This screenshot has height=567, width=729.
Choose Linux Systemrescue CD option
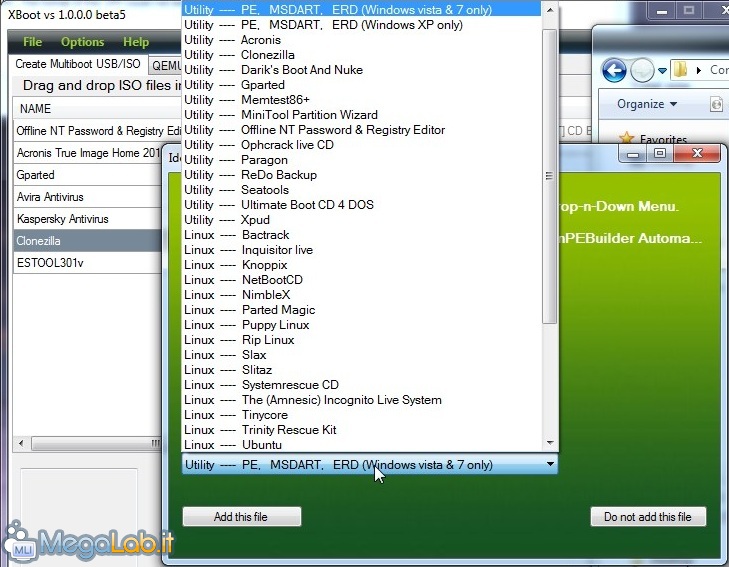click(x=362, y=385)
